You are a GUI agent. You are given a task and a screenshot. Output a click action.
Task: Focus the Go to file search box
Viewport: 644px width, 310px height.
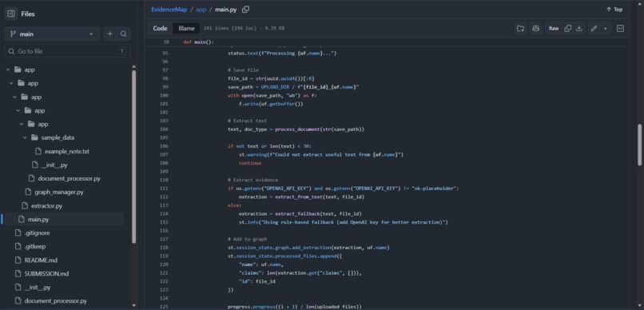[x=67, y=51]
